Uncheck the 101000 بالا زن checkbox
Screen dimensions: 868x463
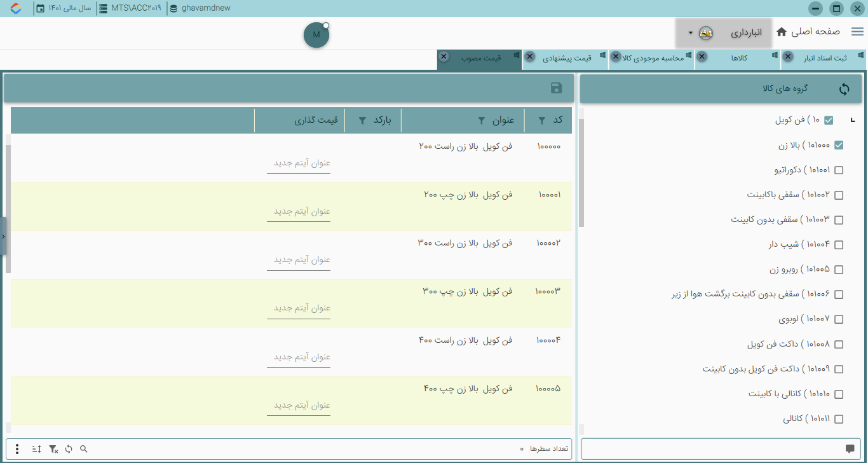(x=839, y=145)
